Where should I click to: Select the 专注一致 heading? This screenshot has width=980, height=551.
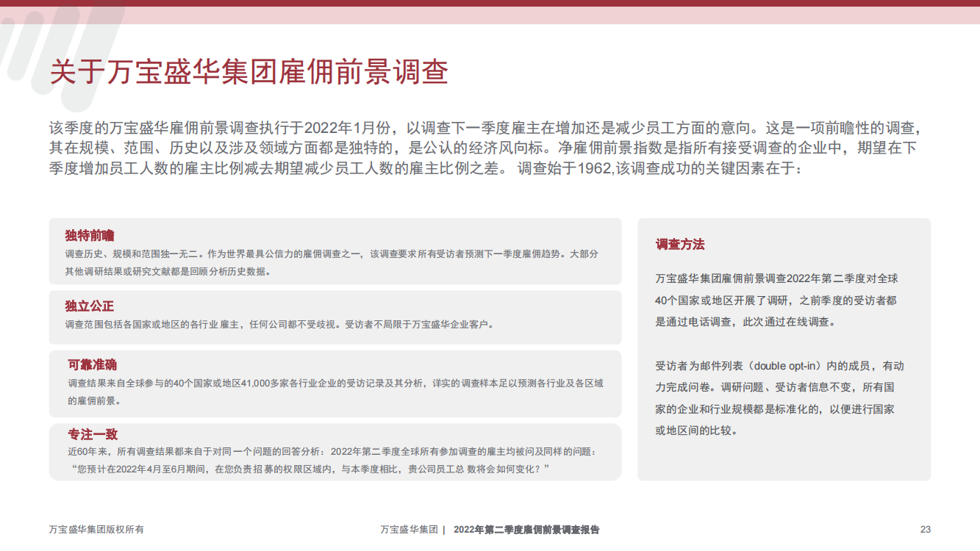click(93, 434)
